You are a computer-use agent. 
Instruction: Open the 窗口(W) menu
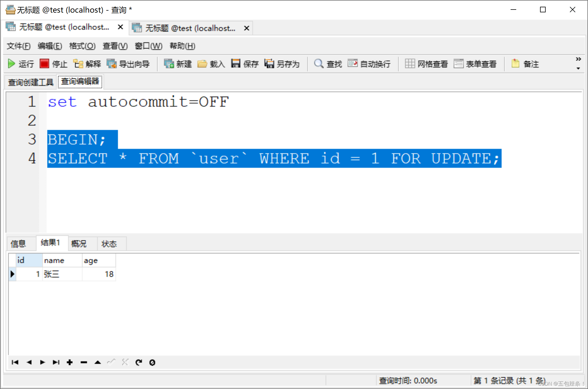(x=148, y=46)
